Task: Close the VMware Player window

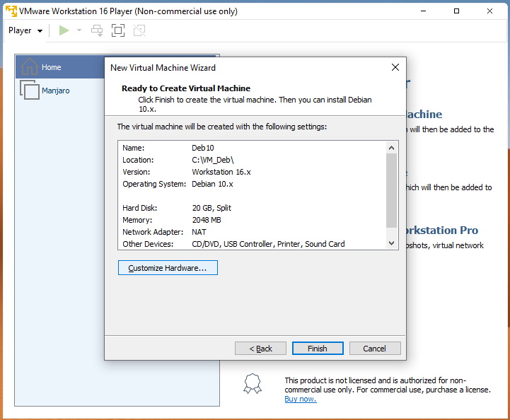Action: pyautogui.click(x=489, y=11)
